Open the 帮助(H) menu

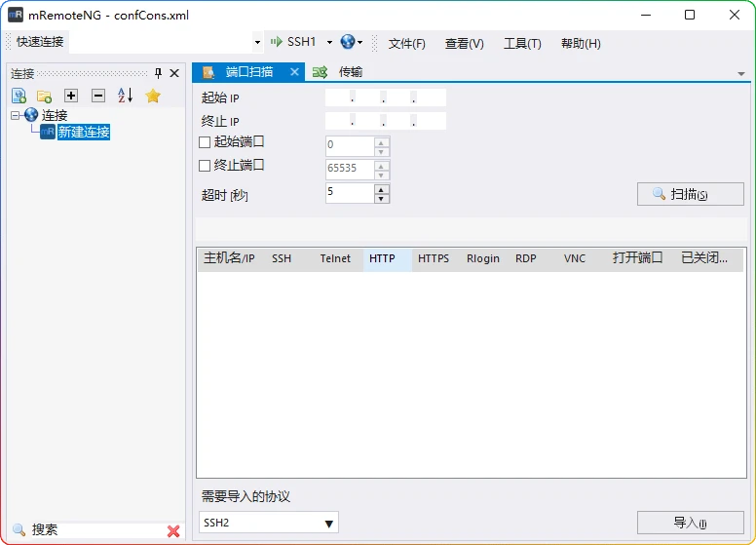pyautogui.click(x=581, y=44)
